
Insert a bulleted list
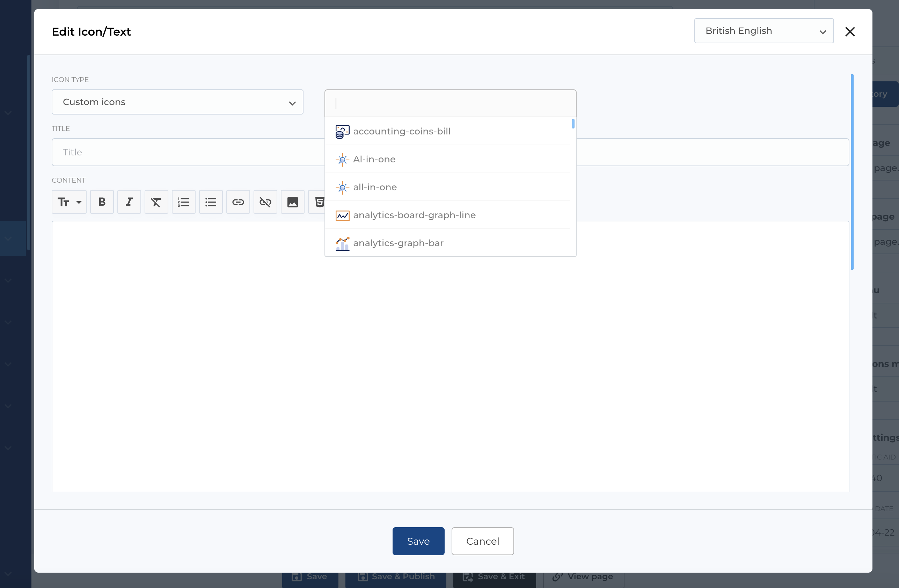pos(211,202)
